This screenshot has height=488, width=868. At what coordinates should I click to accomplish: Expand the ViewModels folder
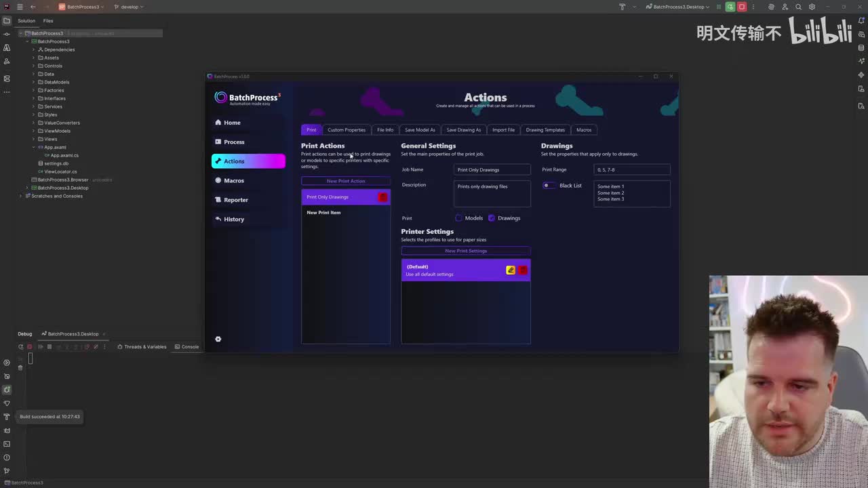pyautogui.click(x=33, y=131)
